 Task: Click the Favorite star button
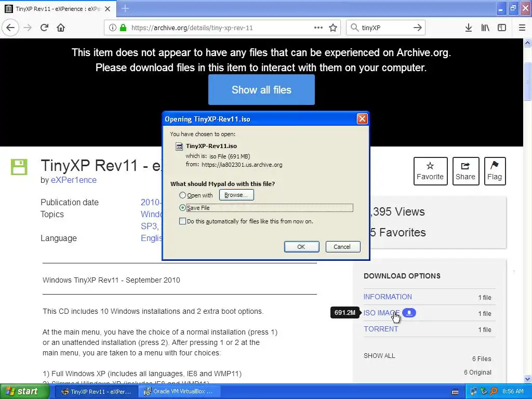tap(430, 171)
